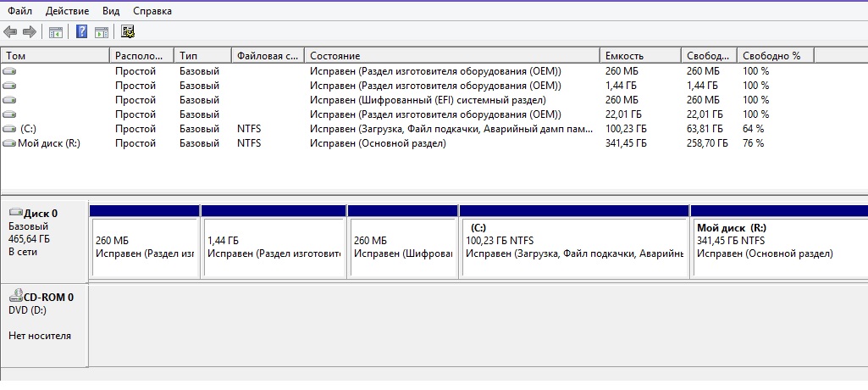868x390 pixels.
Task: Sort by the Емкость column header
Action: [639, 55]
